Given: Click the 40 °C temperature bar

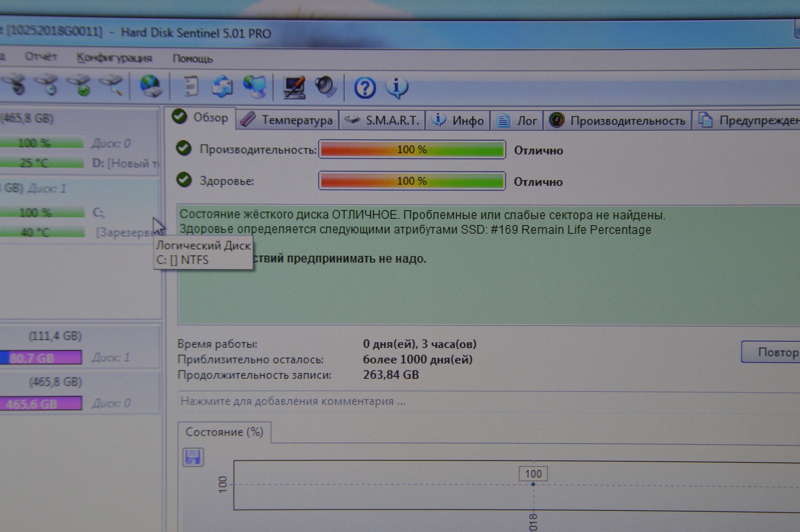Looking at the screenshot, I should [42, 232].
